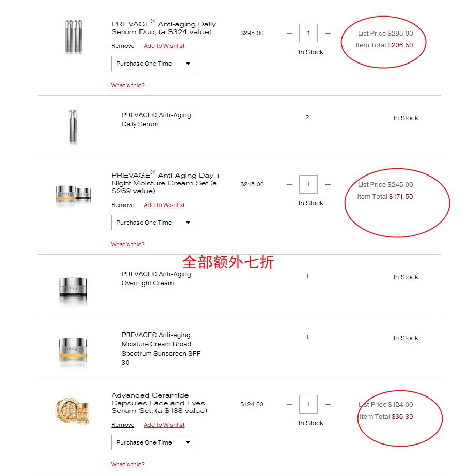Open the Purchase One Time dropdown for Moisture Cream Set

152,223
